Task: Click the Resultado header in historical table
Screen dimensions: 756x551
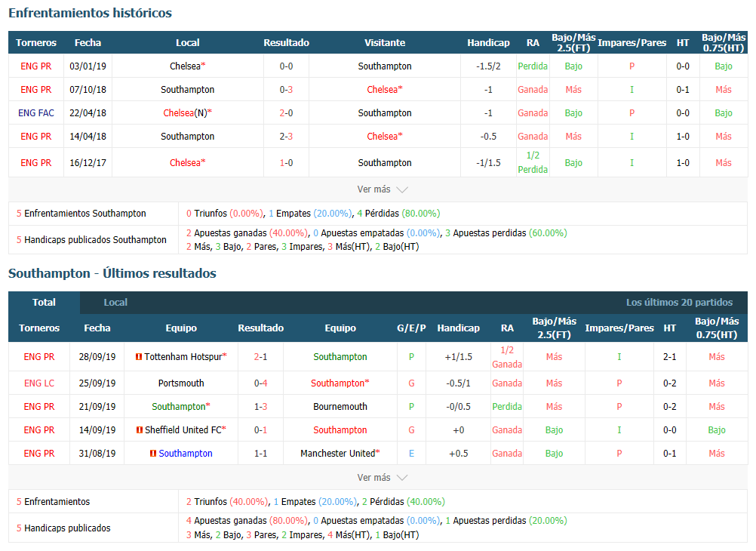Action: click(287, 43)
